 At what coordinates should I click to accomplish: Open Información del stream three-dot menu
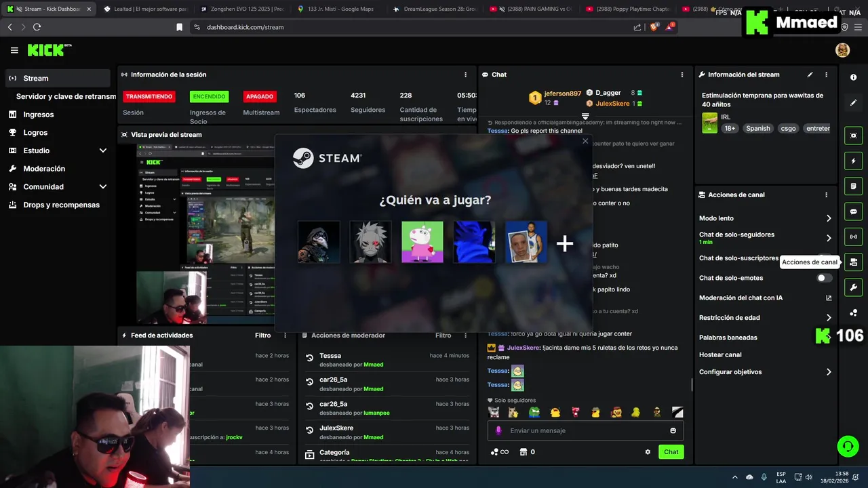(x=826, y=75)
